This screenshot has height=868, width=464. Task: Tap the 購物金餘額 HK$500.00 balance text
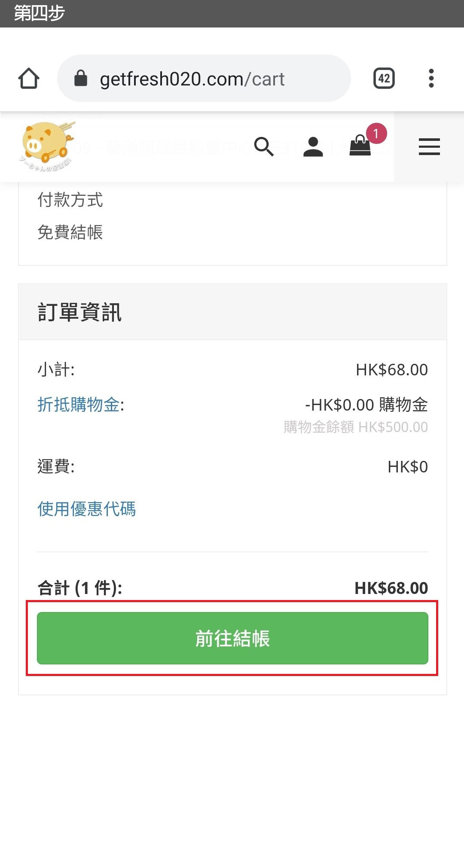tap(356, 427)
